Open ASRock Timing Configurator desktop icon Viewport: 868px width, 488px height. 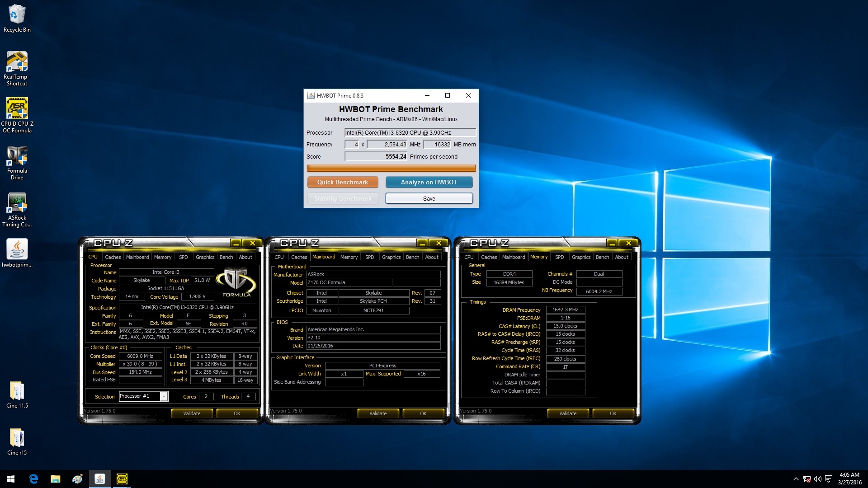17,209
